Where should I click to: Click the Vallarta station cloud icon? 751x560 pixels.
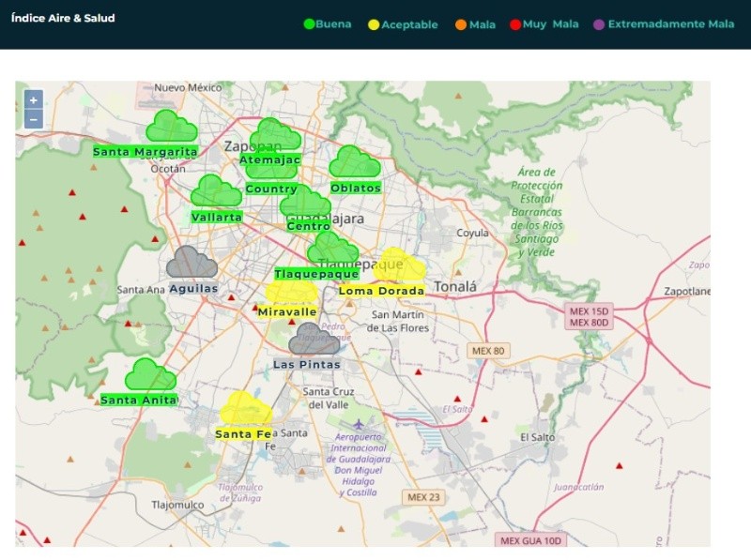pyautogui.click(x=216, y=191)
